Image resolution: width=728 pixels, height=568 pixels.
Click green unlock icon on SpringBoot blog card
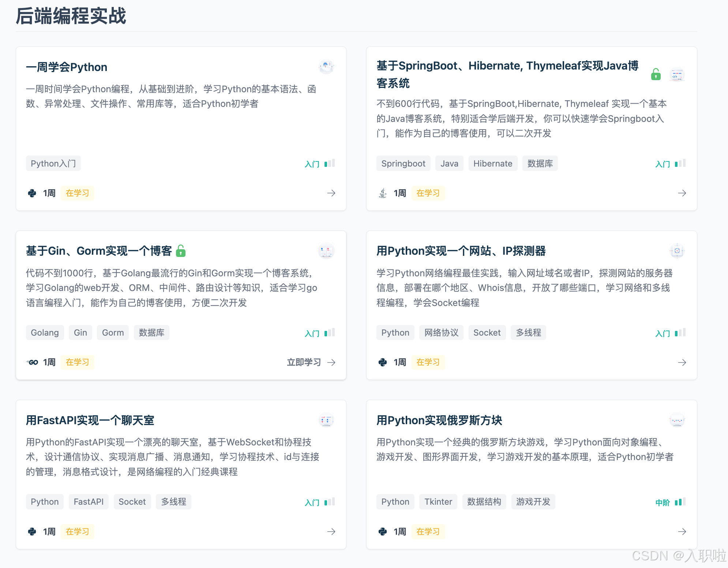point(656,75)
